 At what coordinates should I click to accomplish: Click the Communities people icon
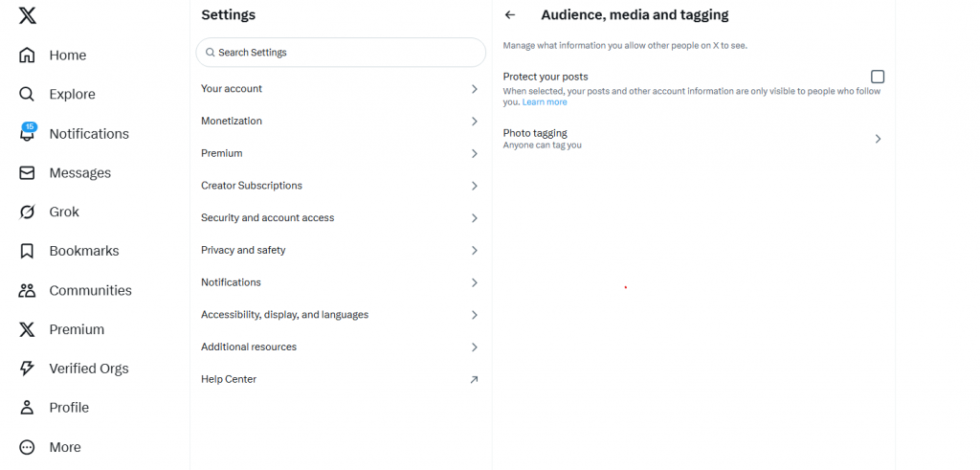(27, 290)
